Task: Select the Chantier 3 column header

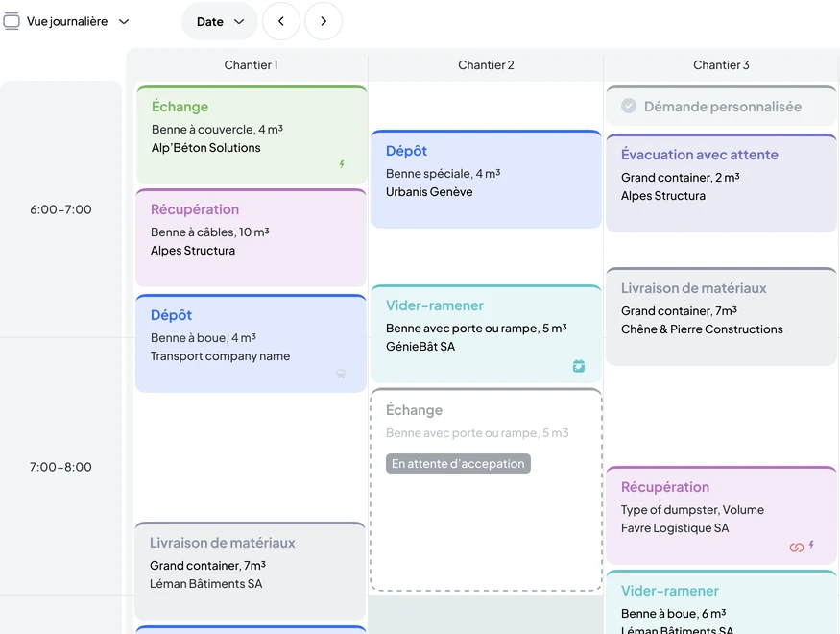Action: (721, 65)
